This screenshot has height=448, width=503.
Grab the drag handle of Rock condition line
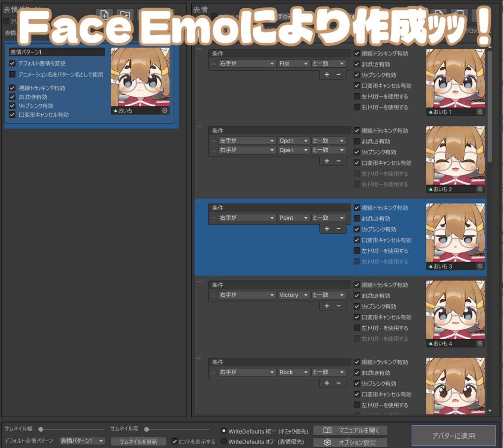[x=214, y=372]
